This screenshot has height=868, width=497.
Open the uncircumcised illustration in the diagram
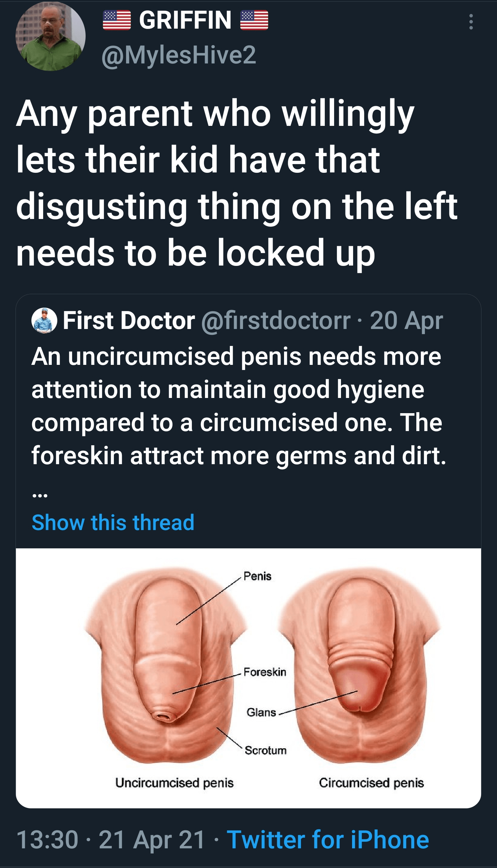point(166,665)
